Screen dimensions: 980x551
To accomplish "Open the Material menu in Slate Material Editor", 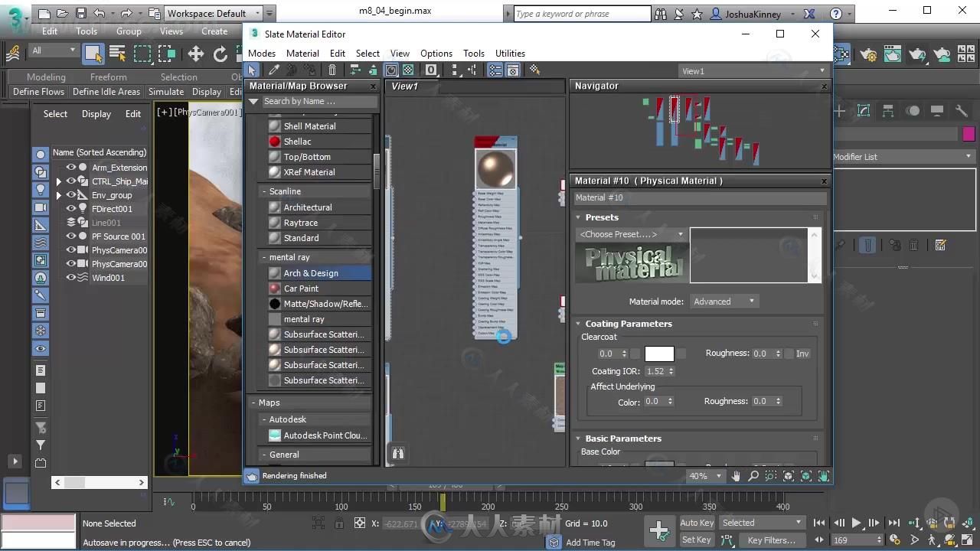I will point(302,54).
